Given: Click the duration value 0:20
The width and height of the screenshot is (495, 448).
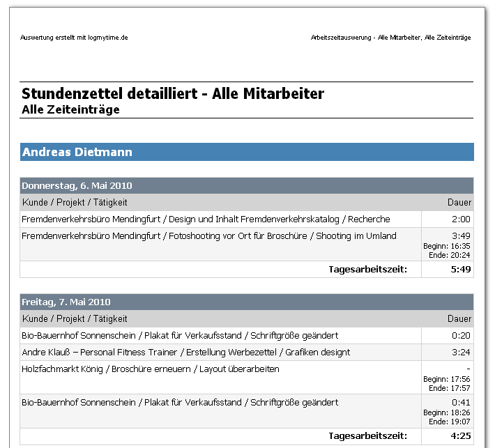Looking at the screenshot, I should [461, 336].
